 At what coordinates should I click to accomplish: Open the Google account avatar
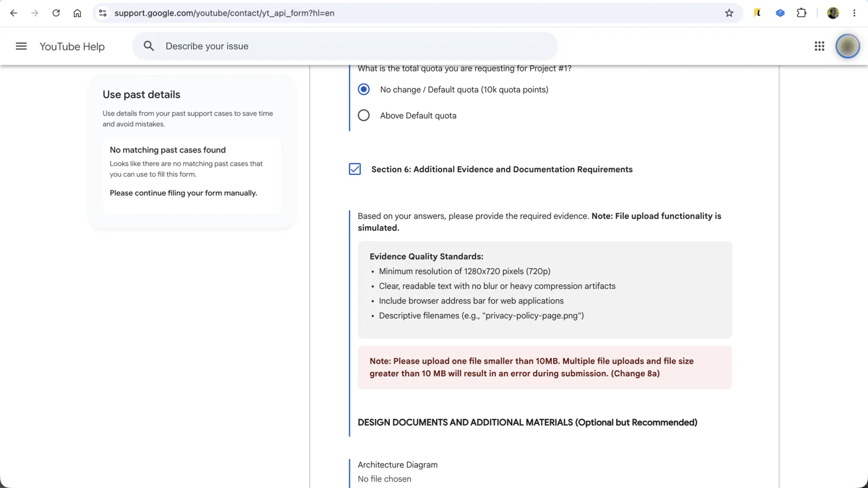(847, 46)
